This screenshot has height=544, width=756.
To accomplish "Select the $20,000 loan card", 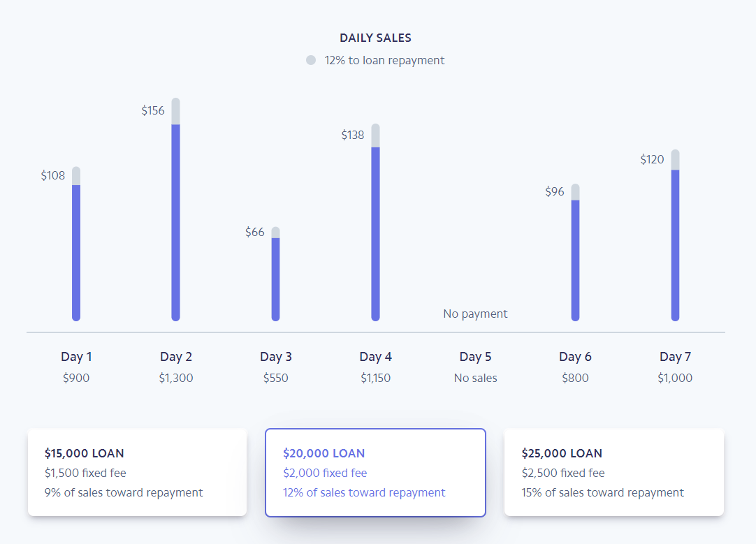I will (x=375, y=473).
